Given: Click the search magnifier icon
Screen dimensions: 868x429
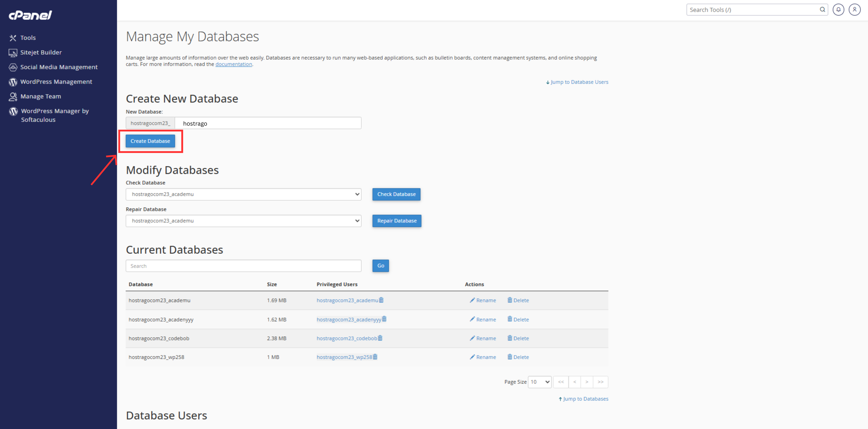Looking at the screenshot, I should pos(822,10).
